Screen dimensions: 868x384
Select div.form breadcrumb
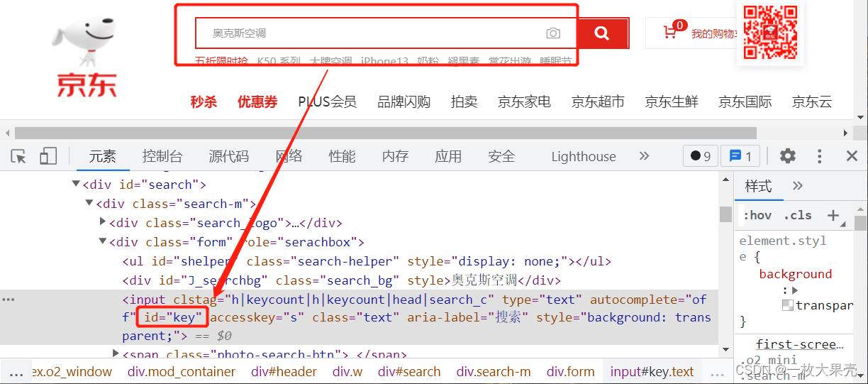[x=570, y=371]
